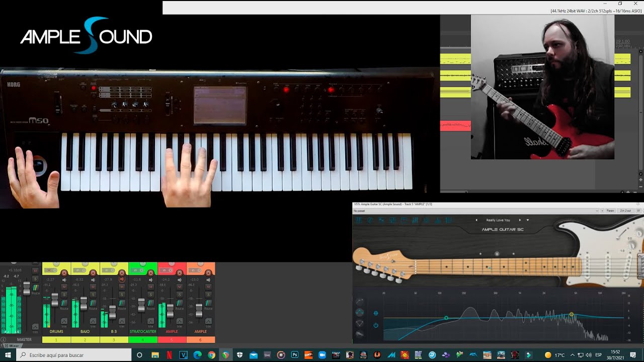Select track number 5 red label

(x=172, y=340)
